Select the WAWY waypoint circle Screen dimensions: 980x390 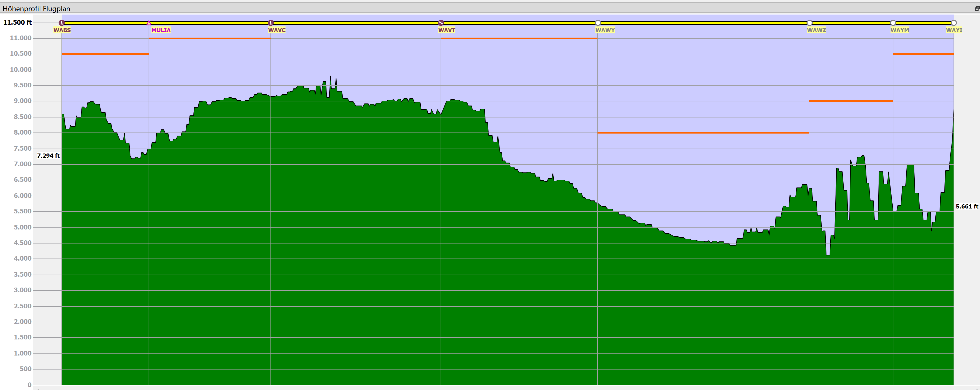pos(598,23)
